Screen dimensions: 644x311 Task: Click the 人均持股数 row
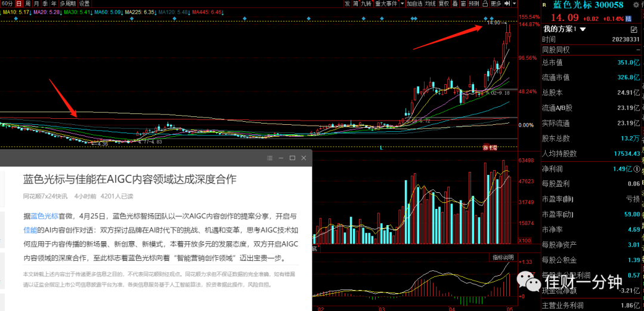pyautogui.click(x=590, y=153)
